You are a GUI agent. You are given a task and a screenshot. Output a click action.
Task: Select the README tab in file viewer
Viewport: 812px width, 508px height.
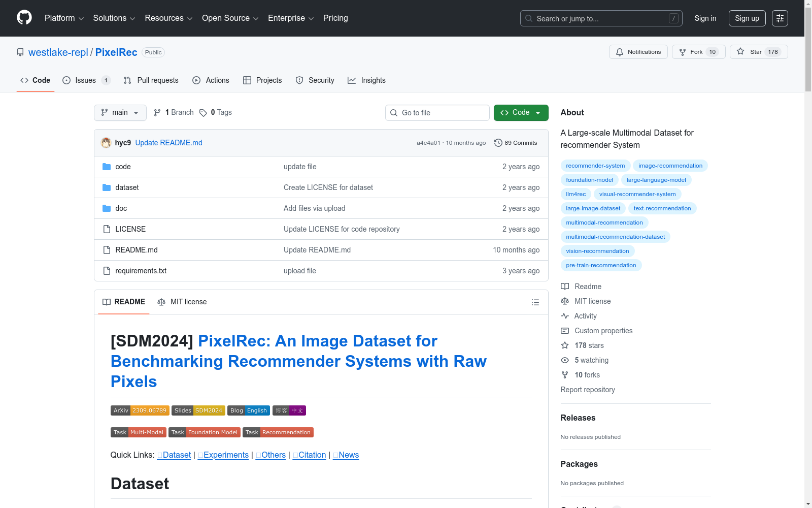pyautogui.click(x=124, y=302)
